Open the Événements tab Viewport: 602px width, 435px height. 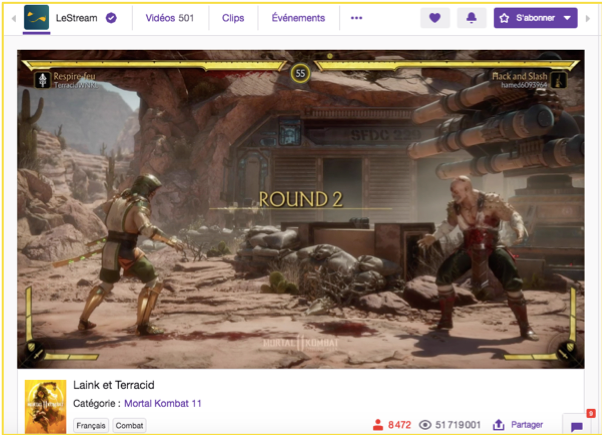tap(298, 18)
